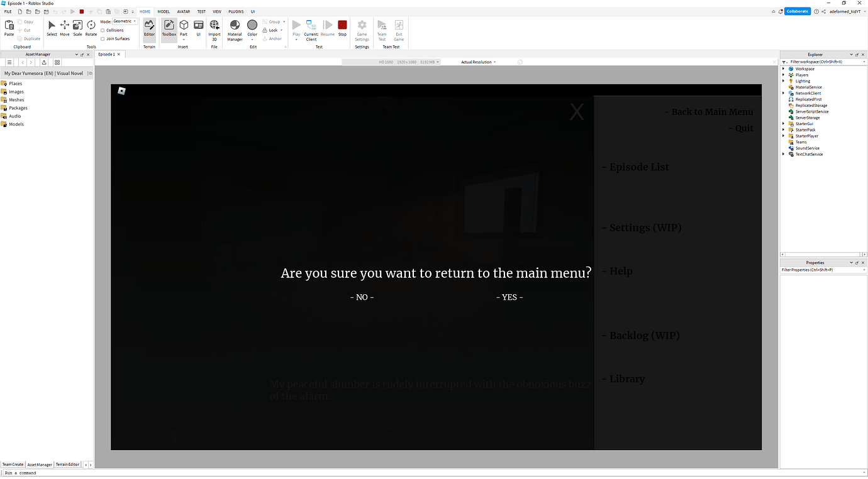Insert a new Part
868x479 pixels.
(x=184, y=28)
